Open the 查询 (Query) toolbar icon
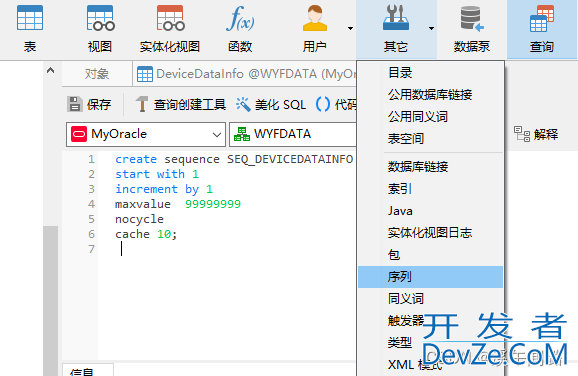 tap(542, 29)
